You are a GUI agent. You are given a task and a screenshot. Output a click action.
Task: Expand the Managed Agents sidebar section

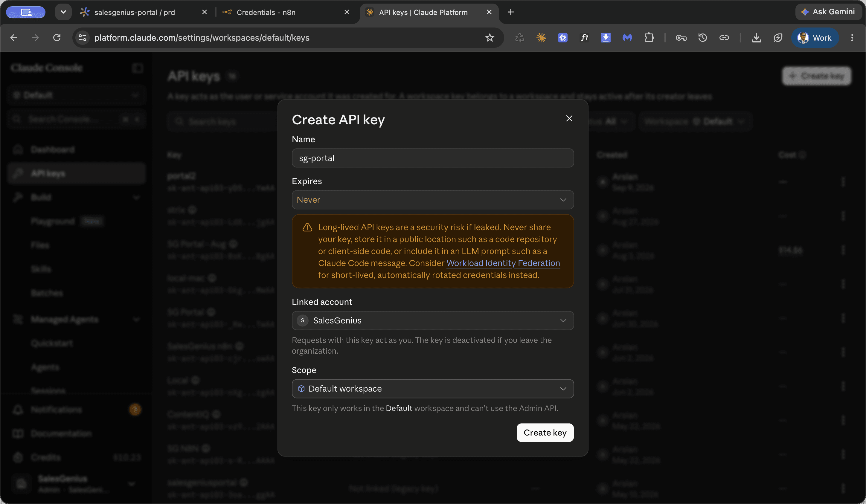[x=76, y=320]
